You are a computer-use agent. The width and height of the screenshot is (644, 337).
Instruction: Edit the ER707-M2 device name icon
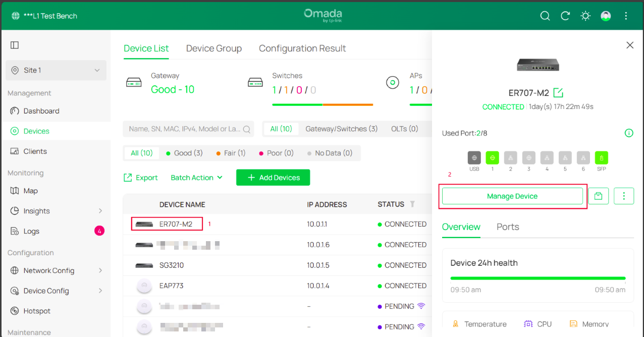click(558, 93)
